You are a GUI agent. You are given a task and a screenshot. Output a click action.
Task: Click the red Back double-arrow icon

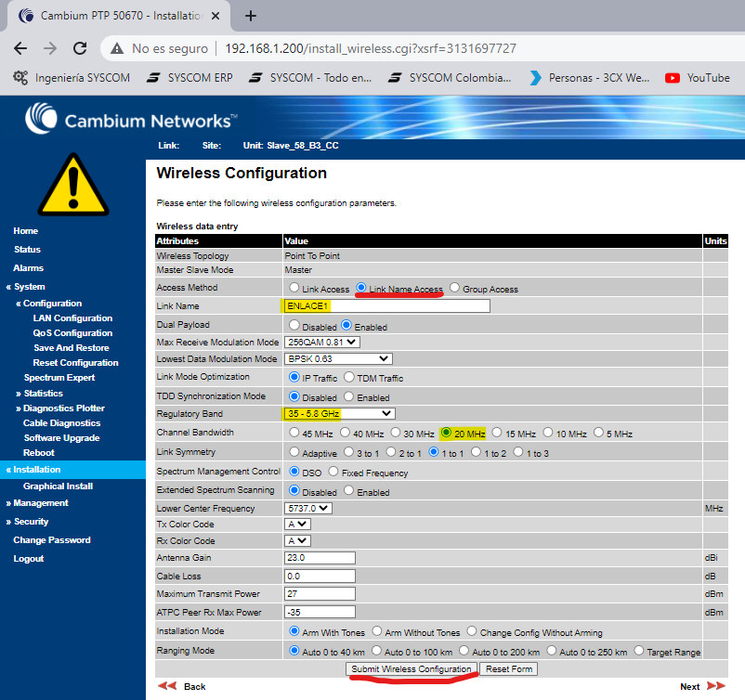coord(167,686)
